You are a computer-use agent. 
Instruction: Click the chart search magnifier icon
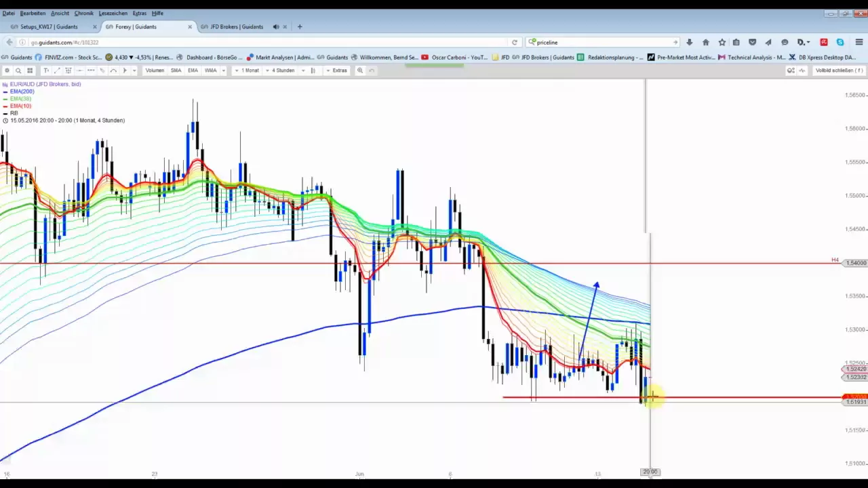click(18, 70)
